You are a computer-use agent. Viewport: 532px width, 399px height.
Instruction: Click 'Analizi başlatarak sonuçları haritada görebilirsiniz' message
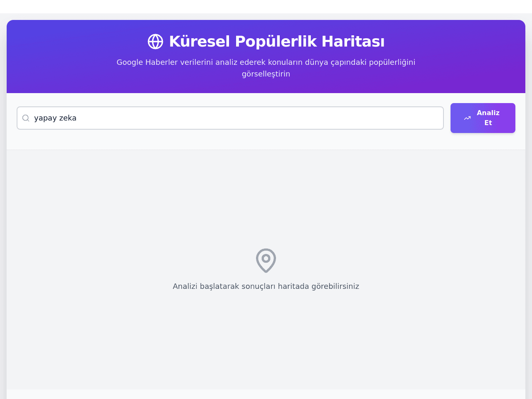click(266, 286)
